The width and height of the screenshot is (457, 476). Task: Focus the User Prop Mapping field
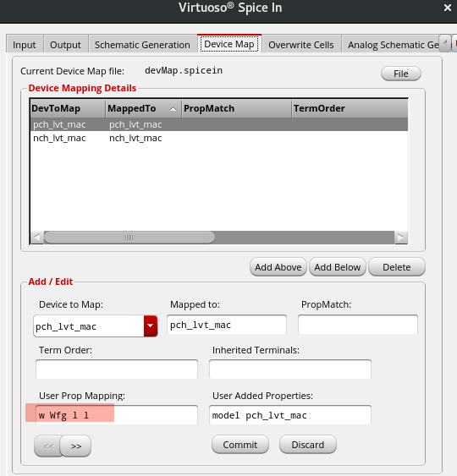coord(117,414)
